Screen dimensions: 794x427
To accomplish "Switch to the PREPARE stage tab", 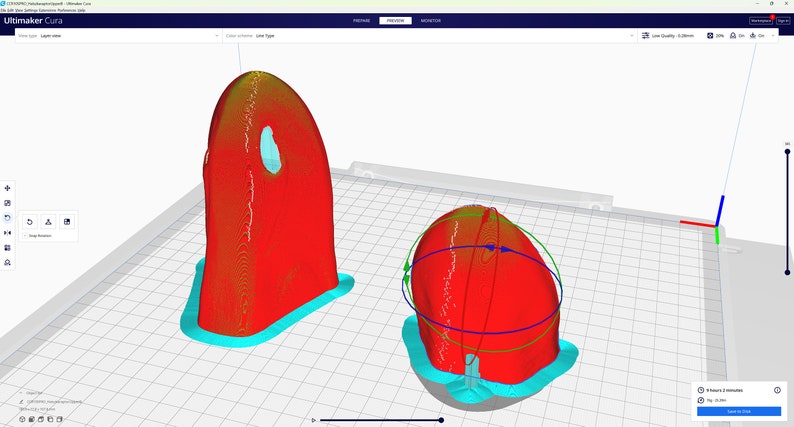I will point(362,21).
